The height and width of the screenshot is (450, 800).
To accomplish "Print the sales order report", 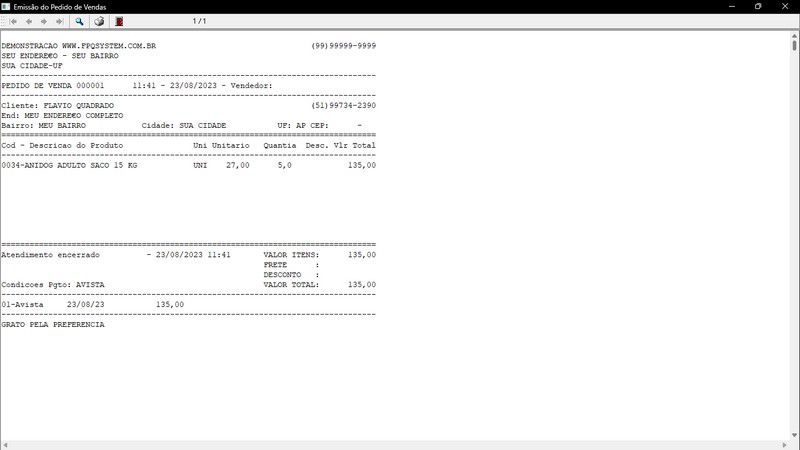I will pos(99,21).
